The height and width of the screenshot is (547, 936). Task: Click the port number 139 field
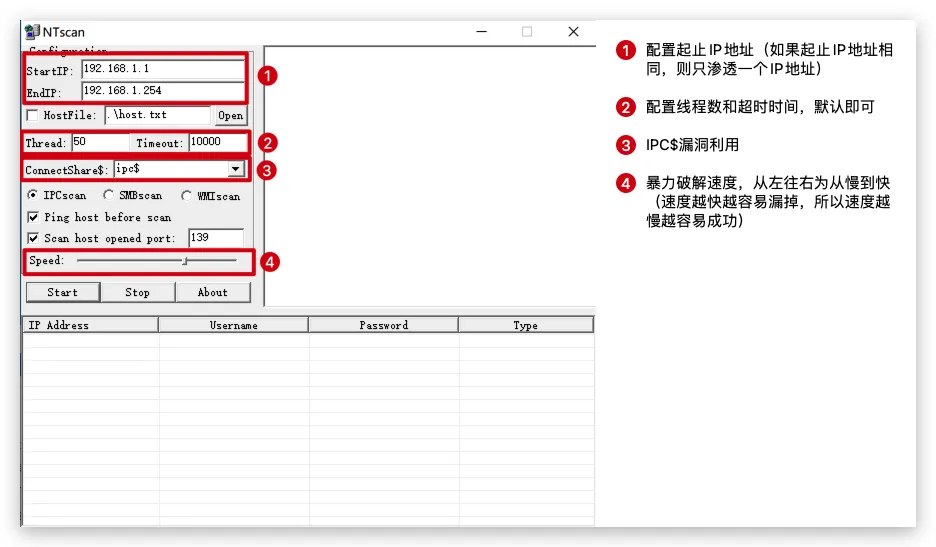coord(216,238)
